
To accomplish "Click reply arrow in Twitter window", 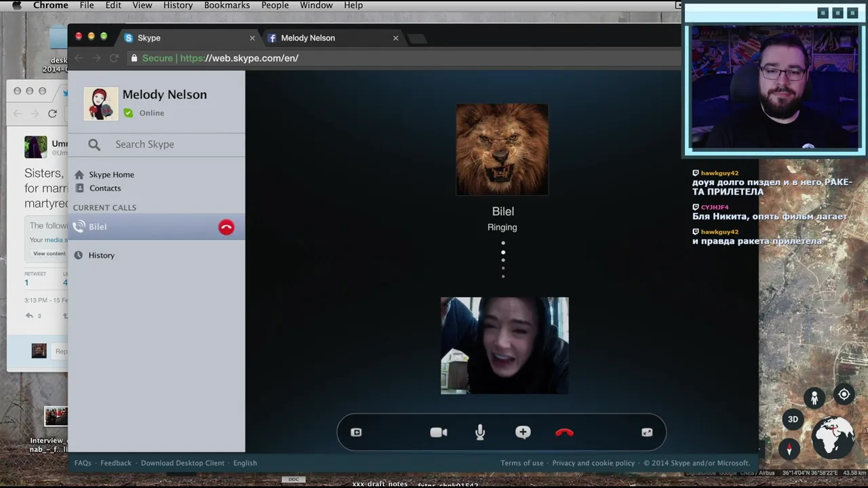I will (x=29, y=315).
